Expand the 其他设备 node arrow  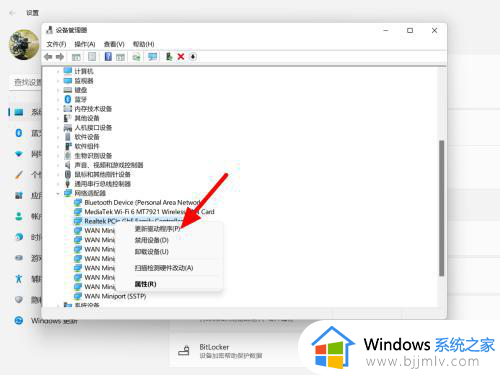click(58, 118)
